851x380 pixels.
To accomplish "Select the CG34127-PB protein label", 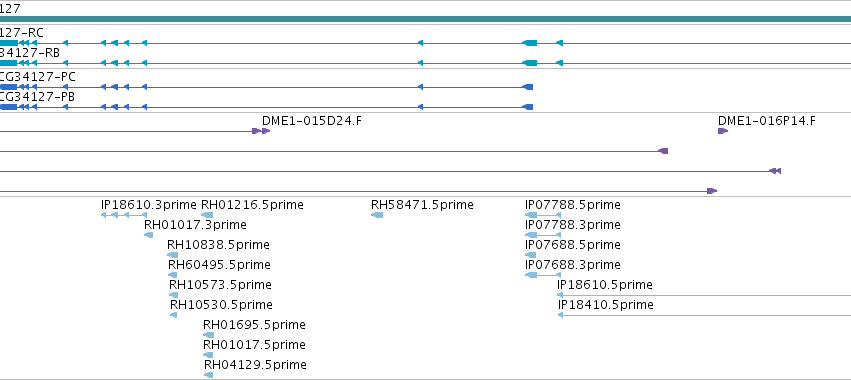I will [x=37, y=97].
